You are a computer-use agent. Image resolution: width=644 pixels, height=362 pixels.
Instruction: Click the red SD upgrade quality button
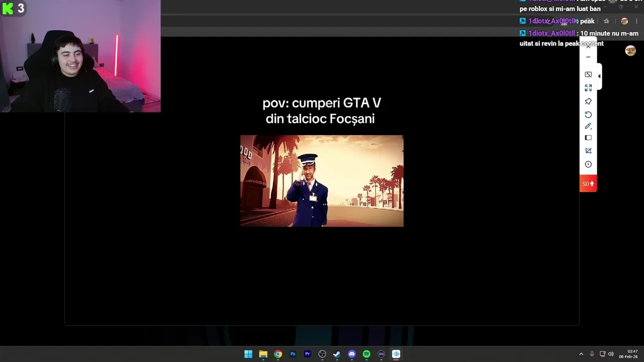(x=588, y=184)
